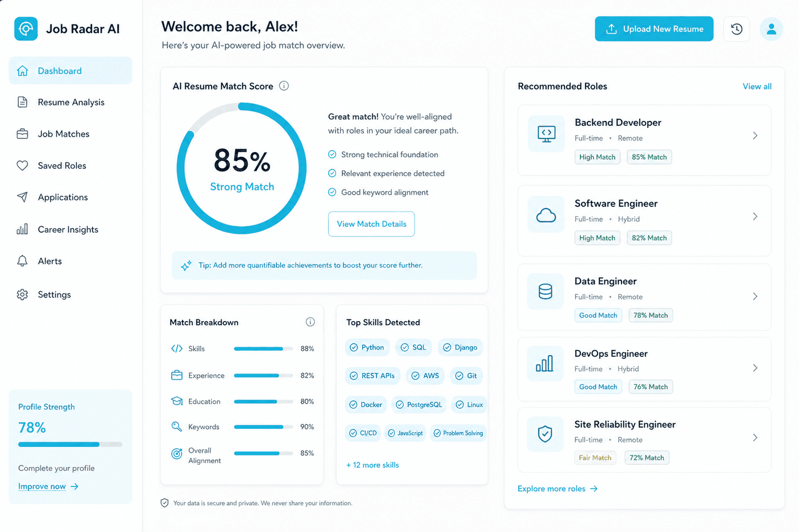Toggle the AWS skill chip
Screen dimensions: 799x532
click(425, 376)
